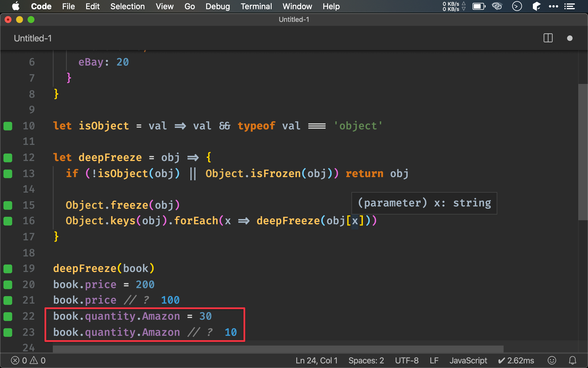Click the green coverage marker on line 10
The width and height of the screenshot is (588, 368).
coord(8,126)
